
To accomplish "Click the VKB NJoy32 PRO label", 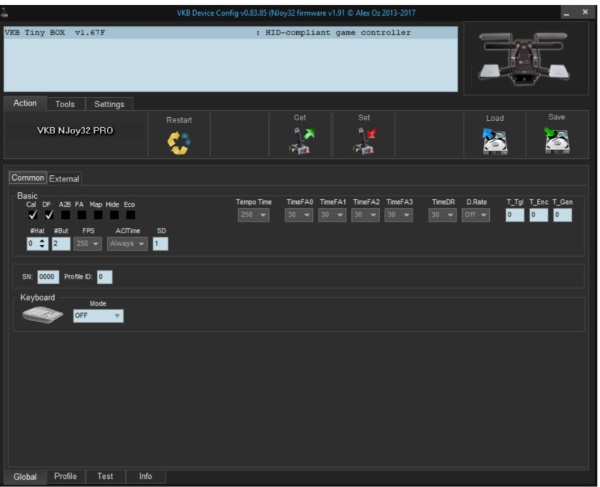I will 75,131.
